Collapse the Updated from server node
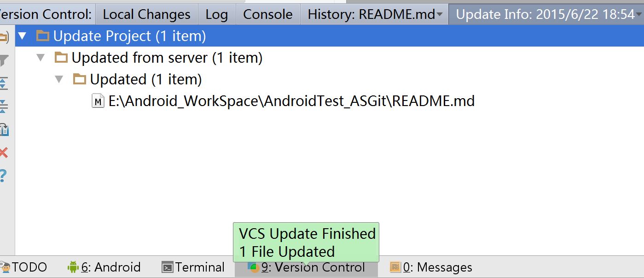The image size is (644, 278). coord(41,58)
